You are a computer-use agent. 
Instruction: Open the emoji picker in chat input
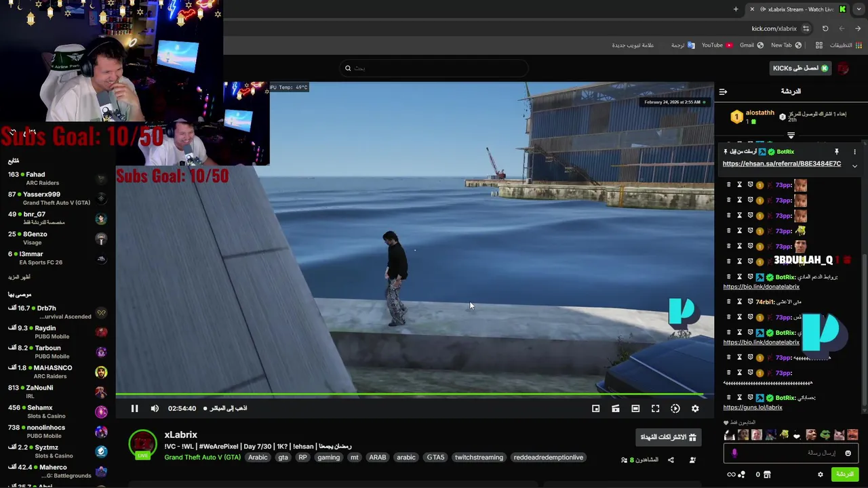pos(848,453)
